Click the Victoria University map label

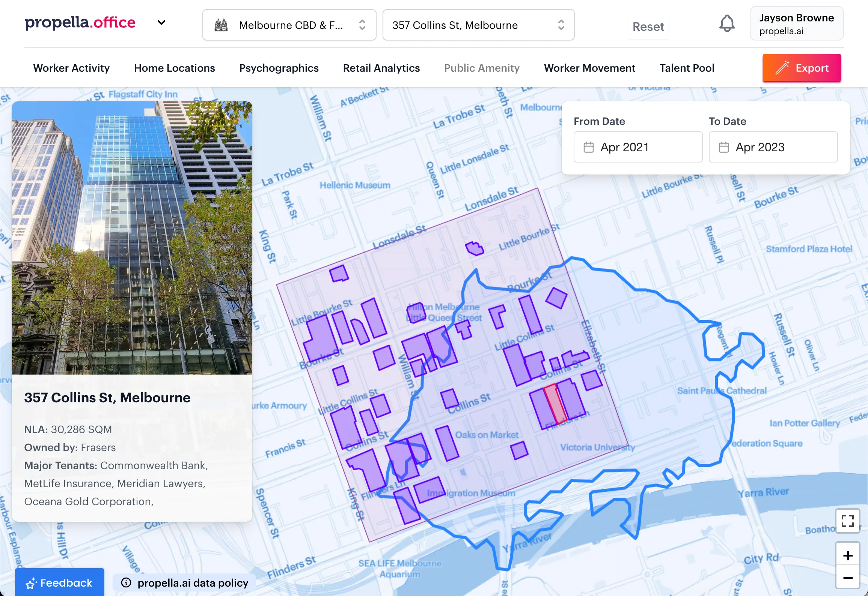tap(598, 447)
